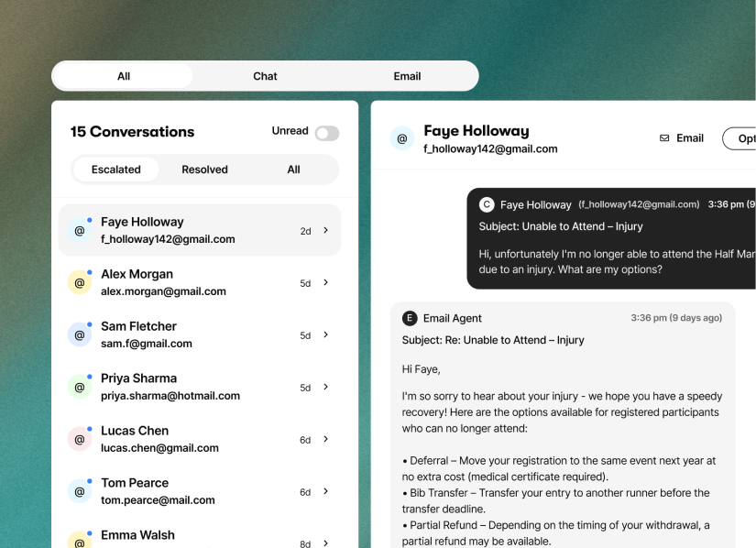Click the C customer icon in Faye's message
Screen dimensions: 756x548
click(487, 204)
